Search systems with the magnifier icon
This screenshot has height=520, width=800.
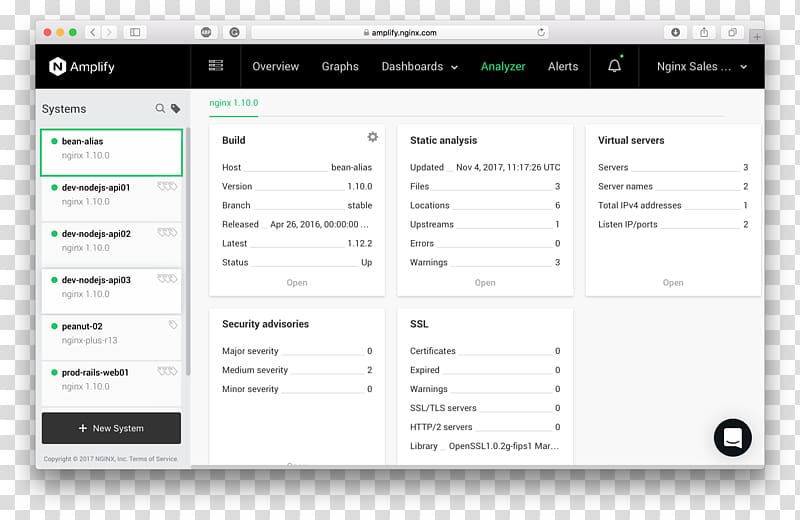(160, 108)
